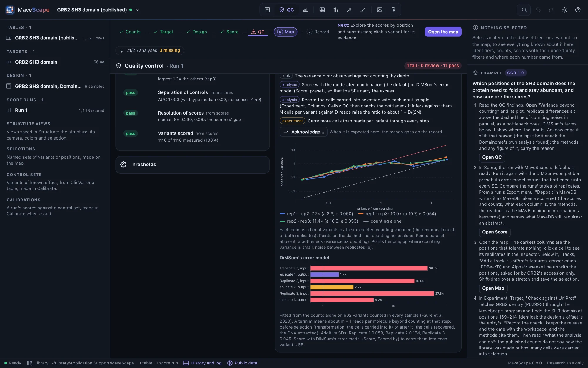The image size is (588, 368).
Task: Click the Open QC example button
Action: pos(492,157)
